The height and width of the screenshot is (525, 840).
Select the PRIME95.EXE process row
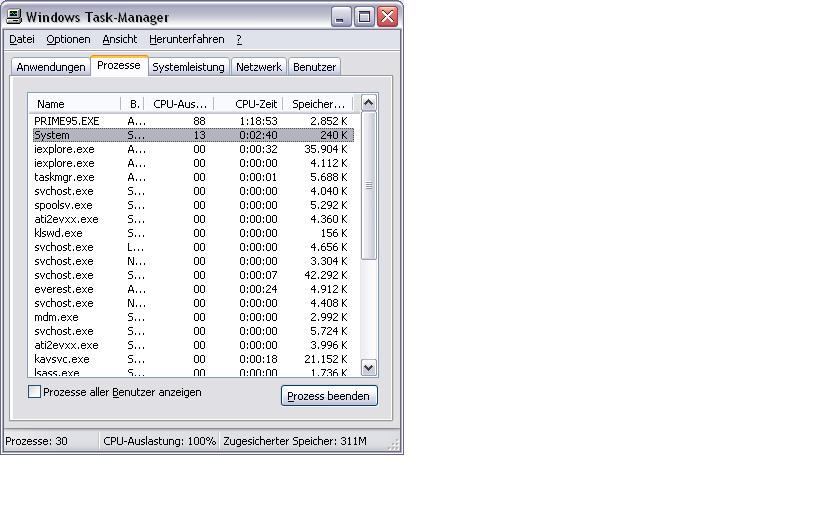193,121
